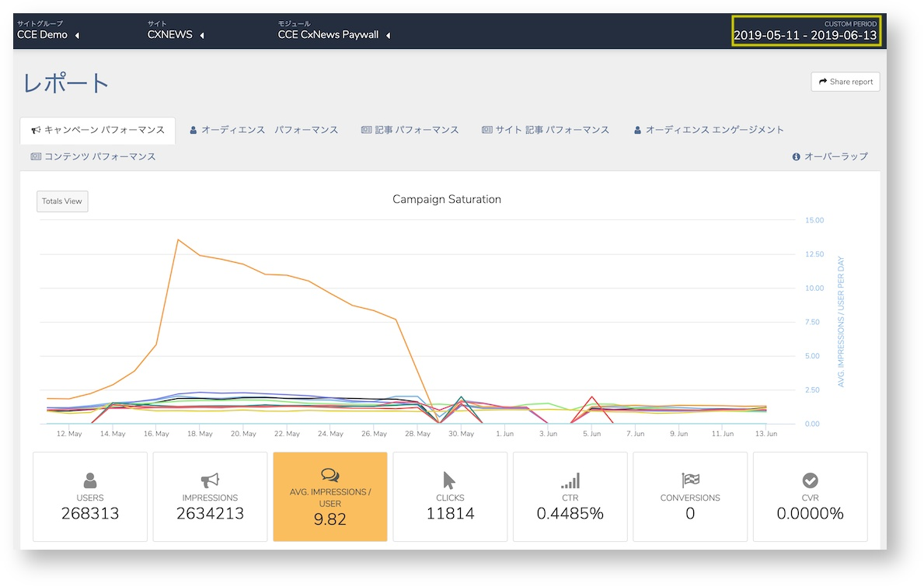This screenshot has height=587, width=924.
Task: Select the Impressions megaphone icon
Action: (210, 480)
